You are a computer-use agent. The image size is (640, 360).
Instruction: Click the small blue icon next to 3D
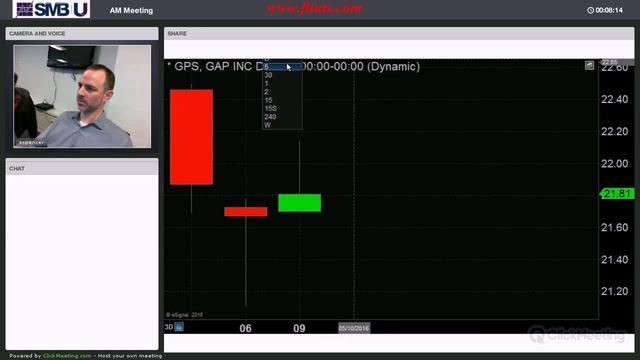pos(179,327)
